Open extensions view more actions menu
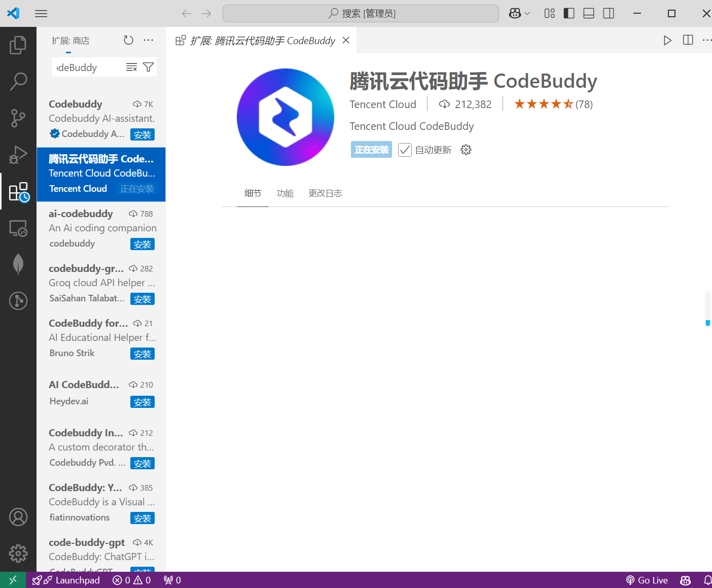 148,40
